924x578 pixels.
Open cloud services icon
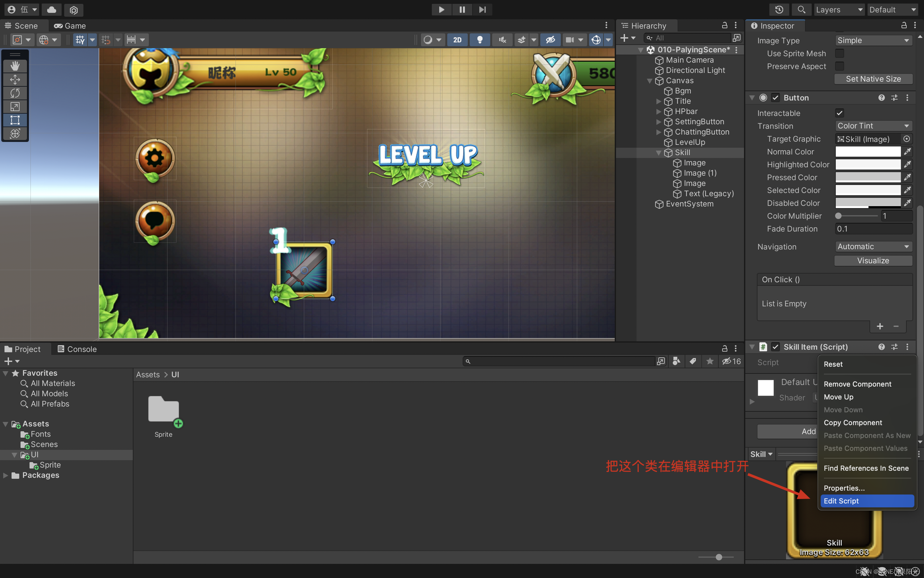pyautogui.click(x=52, y=10)
